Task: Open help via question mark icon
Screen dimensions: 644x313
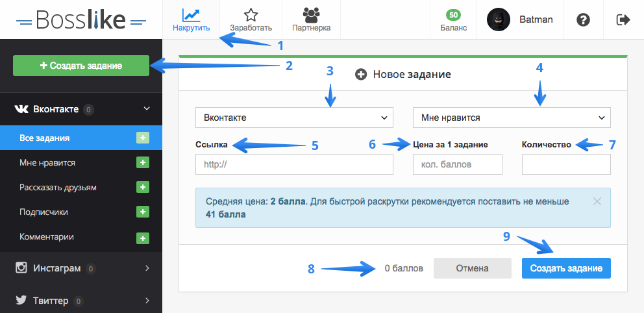Action: (583, 19)
